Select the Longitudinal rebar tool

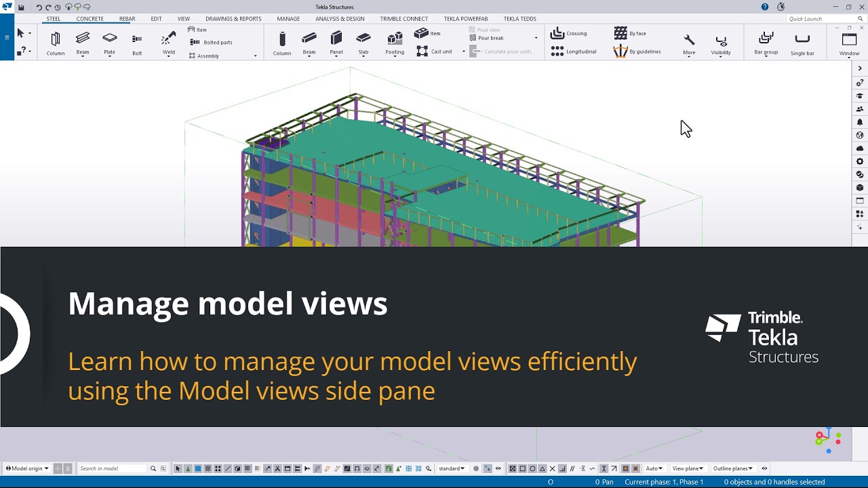[574, 52]
